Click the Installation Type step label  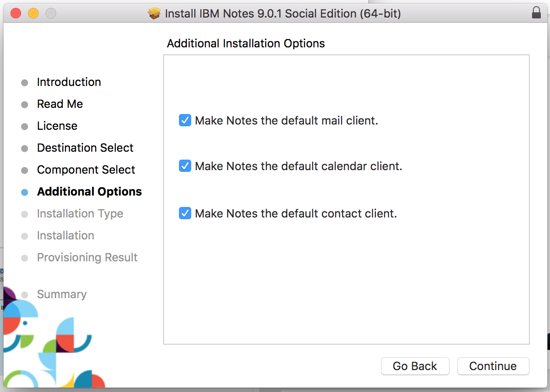tap(80, 214)
